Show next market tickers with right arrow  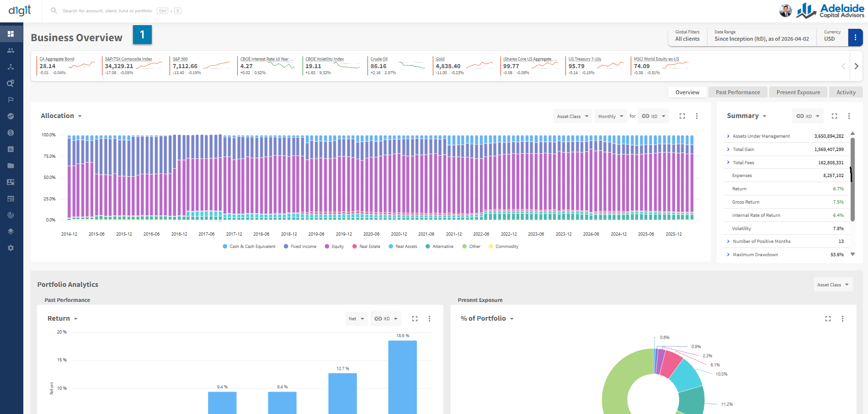click(x=856, y=66)
